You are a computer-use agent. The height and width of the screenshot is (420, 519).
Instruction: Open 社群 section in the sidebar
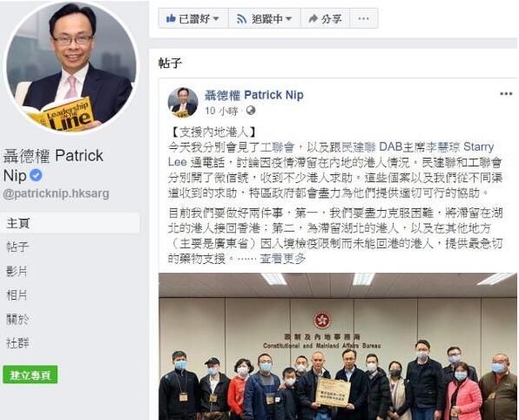pyautogui.click(x=17, y=342)
